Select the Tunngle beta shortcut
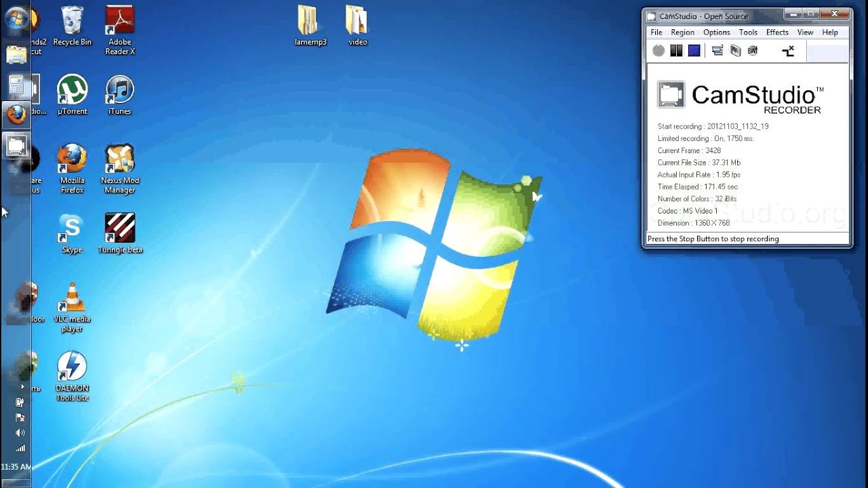 pos(120,234)
